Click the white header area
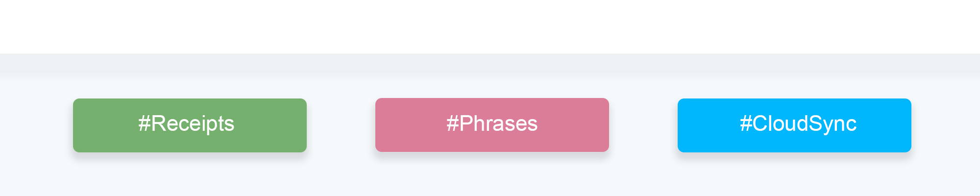 coord(490,26)
